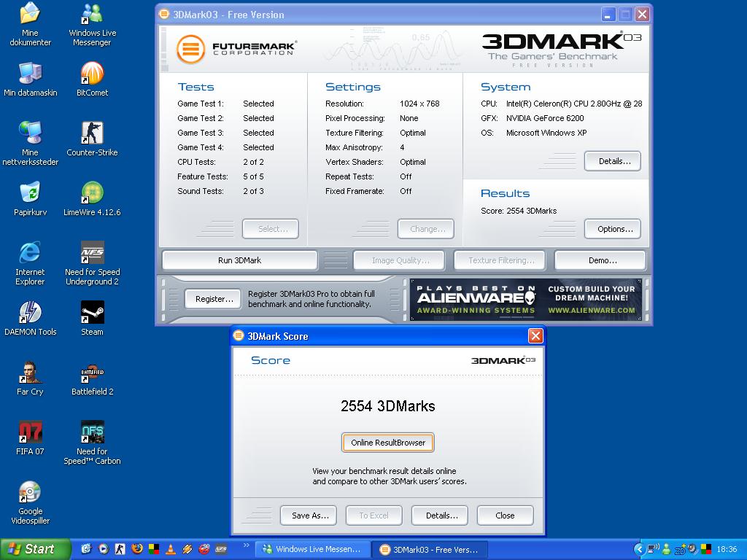Launch the Battlefield 2 desktop shortcut

point(92,378)
